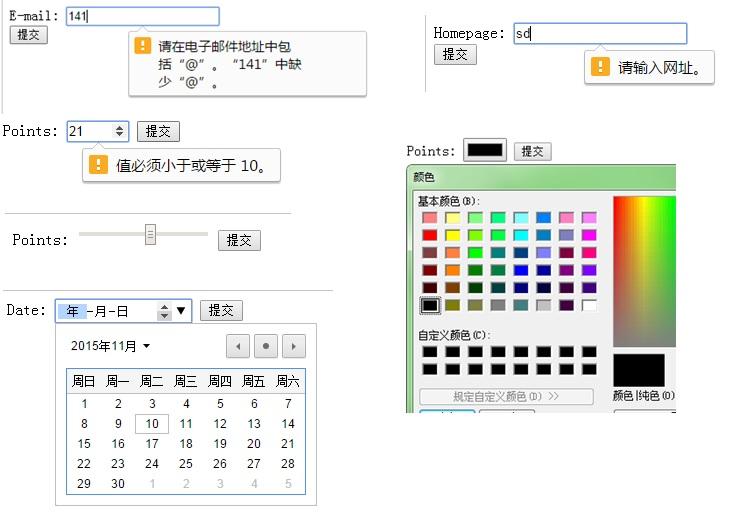Focus the E-mail input field

pyautogui.click(x=142, y=16)
